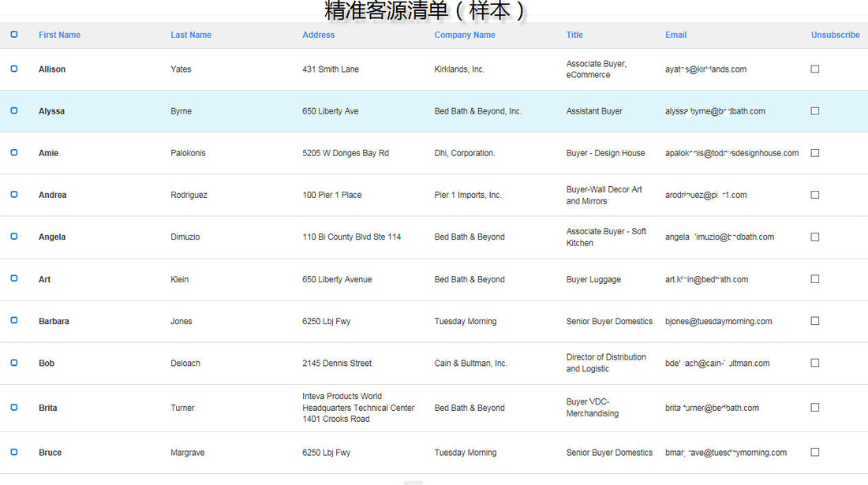Click company Dhi, Corporation.
This screenshot has width=868, height=485.
pos(465,153)
